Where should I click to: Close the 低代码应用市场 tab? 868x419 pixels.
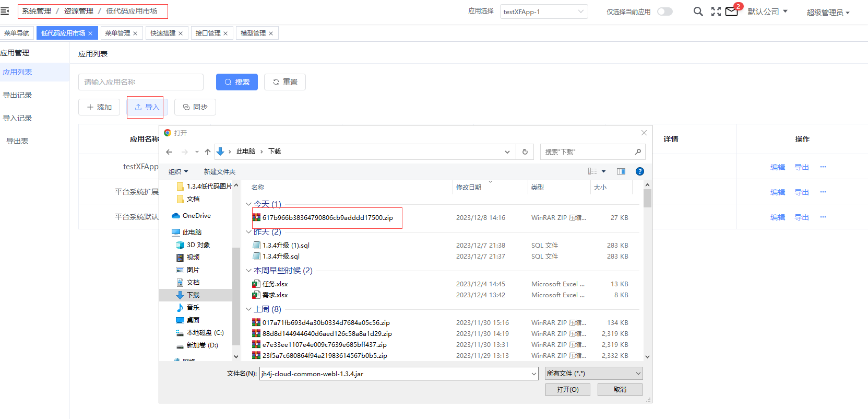click(x=90, y=33)
